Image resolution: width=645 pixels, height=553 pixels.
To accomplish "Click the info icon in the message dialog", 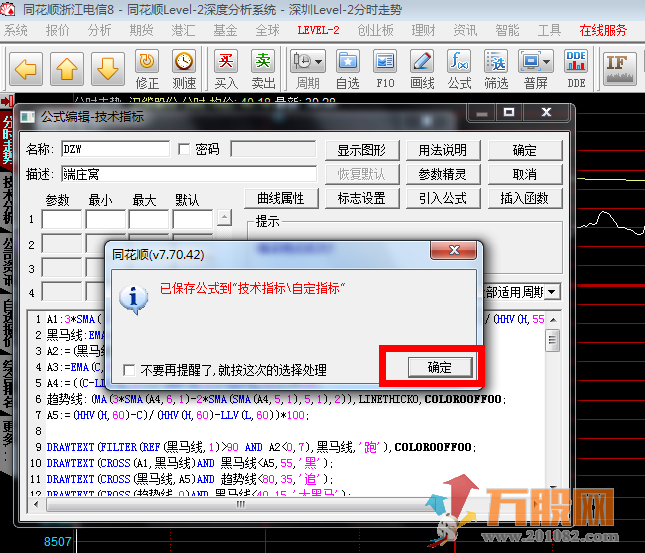I will [x=133, y=299].
